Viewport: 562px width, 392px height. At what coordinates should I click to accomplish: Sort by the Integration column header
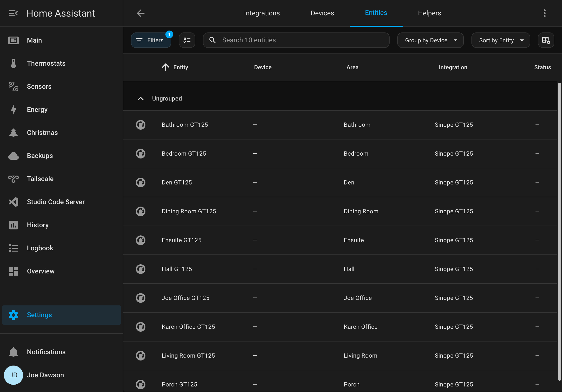453,67
